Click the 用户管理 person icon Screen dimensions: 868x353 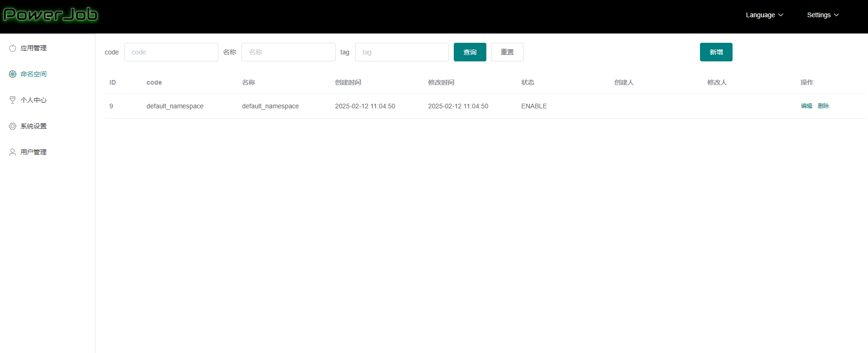(13, 152)
